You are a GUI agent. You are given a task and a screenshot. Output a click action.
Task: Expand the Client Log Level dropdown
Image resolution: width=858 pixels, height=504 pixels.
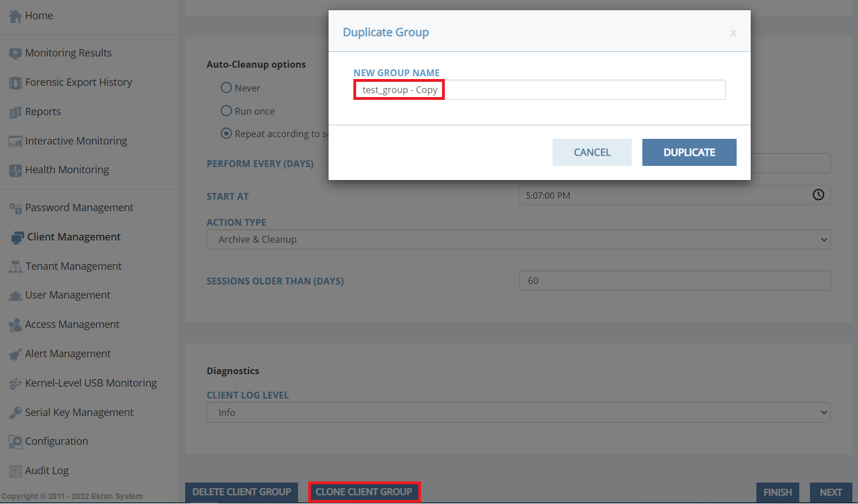518,413
